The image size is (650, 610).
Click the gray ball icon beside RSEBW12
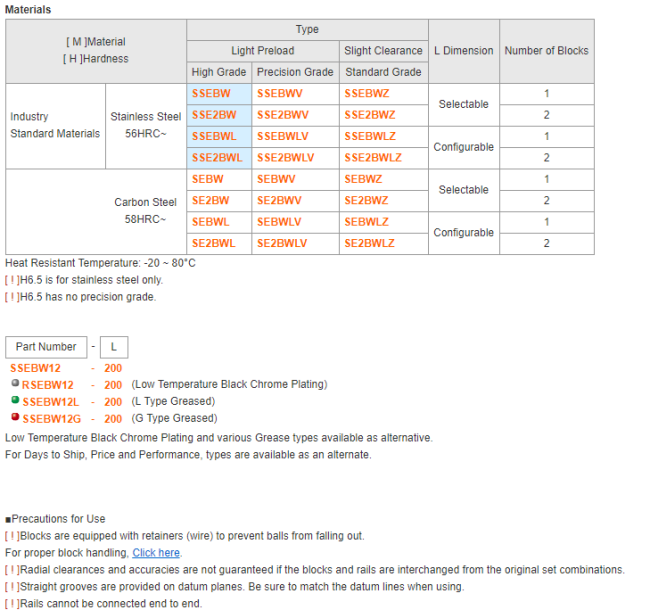point(14,384)
